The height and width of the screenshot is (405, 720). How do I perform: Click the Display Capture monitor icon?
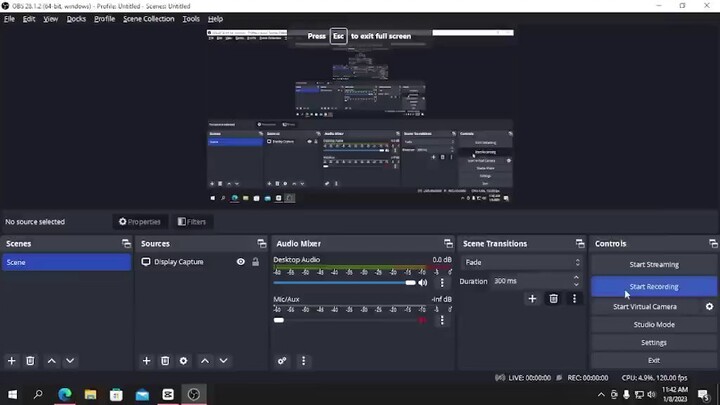click(146, 262)
